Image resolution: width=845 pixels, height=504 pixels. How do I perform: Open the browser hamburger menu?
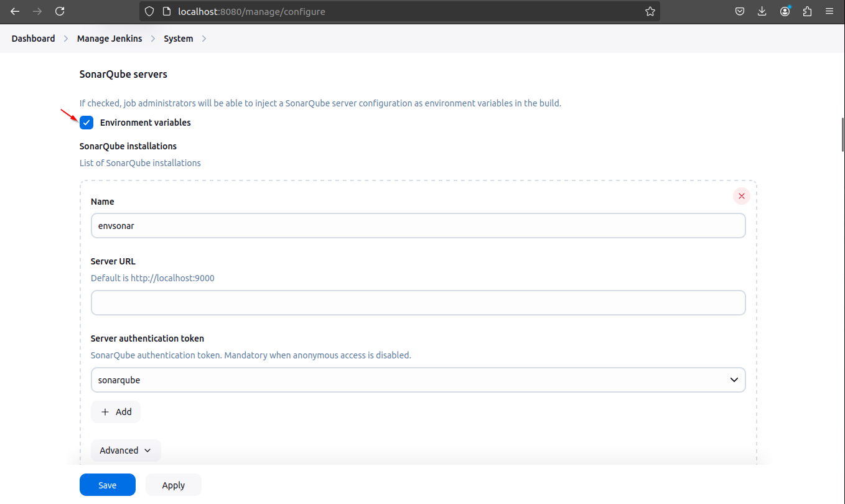click(829, 11)
